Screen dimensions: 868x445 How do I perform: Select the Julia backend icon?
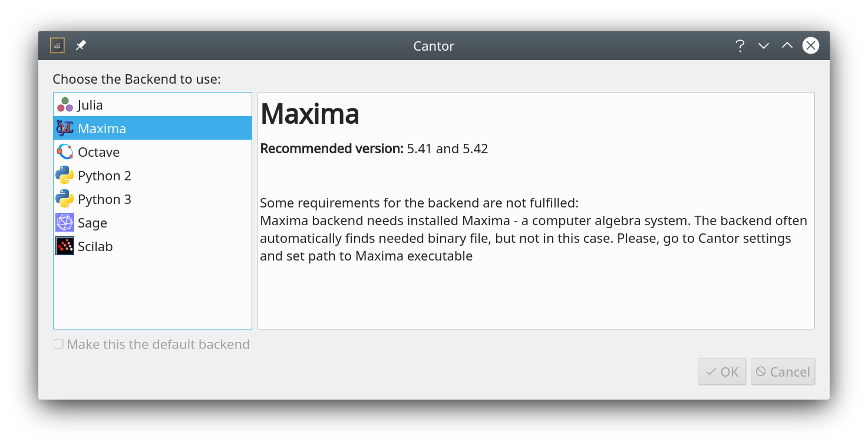pyautogui.click(x=65, y=104)
